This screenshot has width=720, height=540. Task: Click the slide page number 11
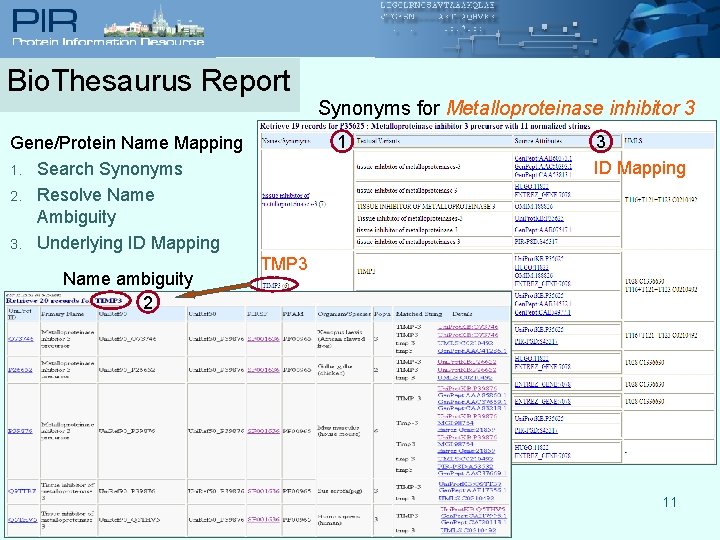coord(670,502)
